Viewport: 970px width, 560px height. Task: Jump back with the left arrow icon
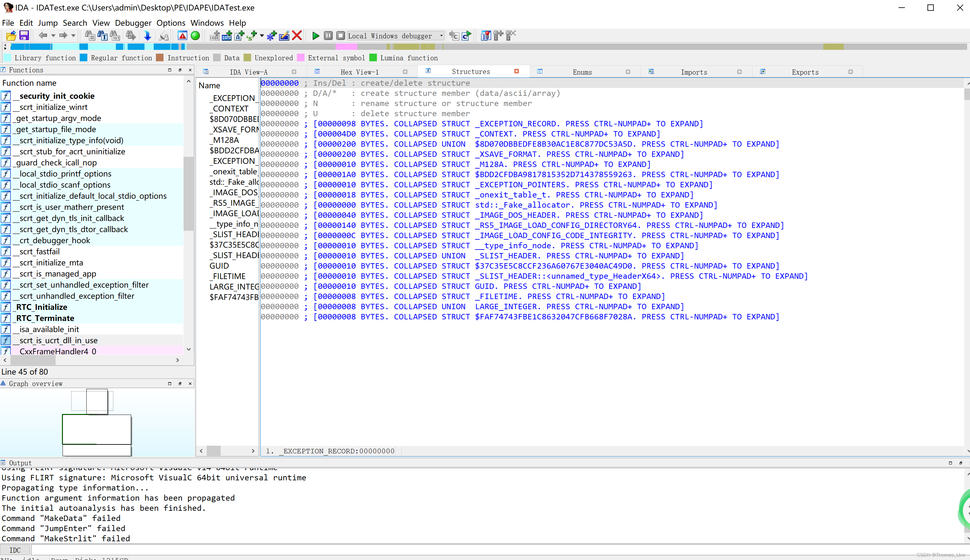pyautogui.click(x=43, y=36)
